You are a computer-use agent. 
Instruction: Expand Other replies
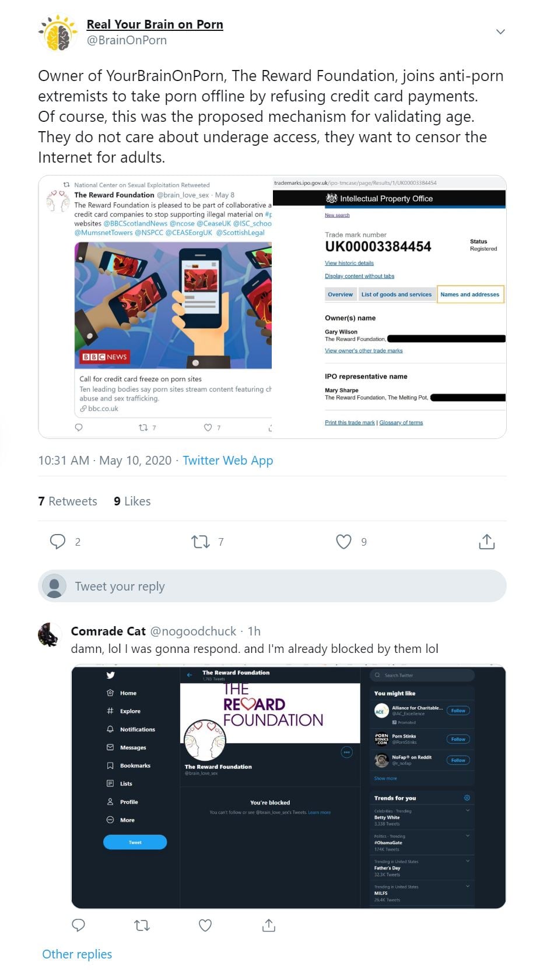click(77, 954)
